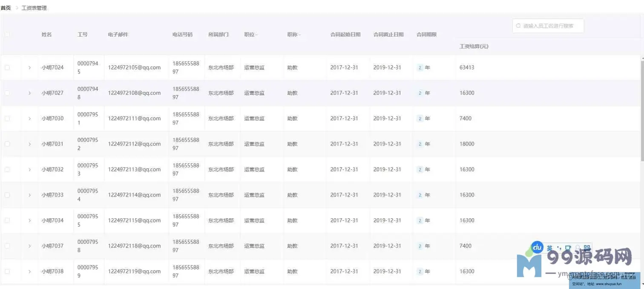Click the email 1224972112@qq.com
This screenshot has width=644, height=289.
(134, 144)
